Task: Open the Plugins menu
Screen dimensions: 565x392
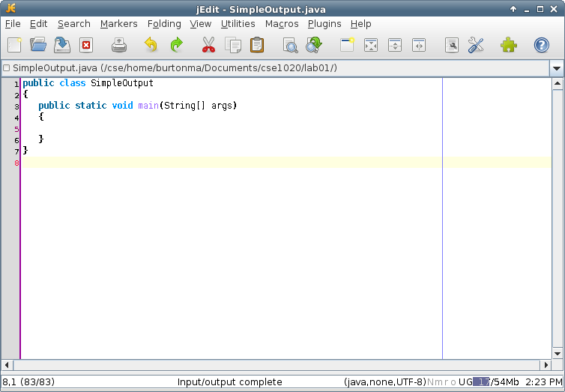Action: click(x=324, y=24)
